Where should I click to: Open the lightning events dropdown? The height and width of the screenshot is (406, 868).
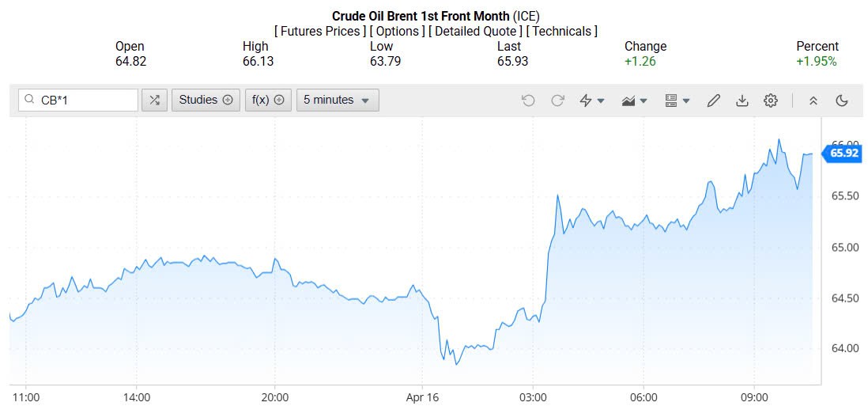592,101
